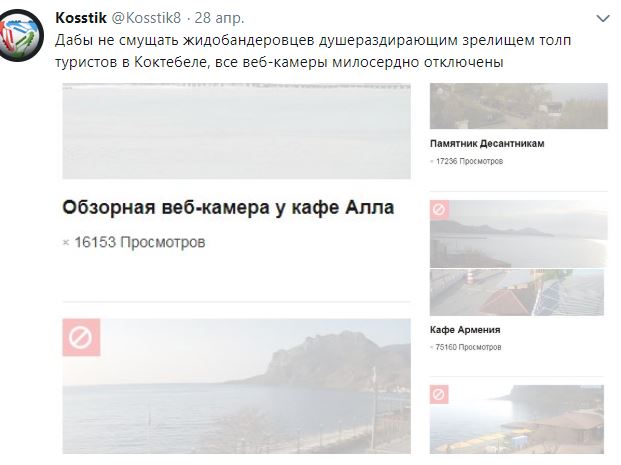Image resolution: width=621 pixels, height=465 pixels.
Task: Open the large mountain and sea webcam image
Action: [x=236, y=386]
